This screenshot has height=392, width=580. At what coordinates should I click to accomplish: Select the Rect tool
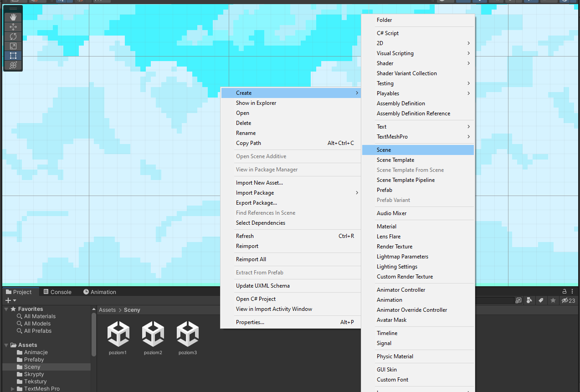tap(13, 56)
